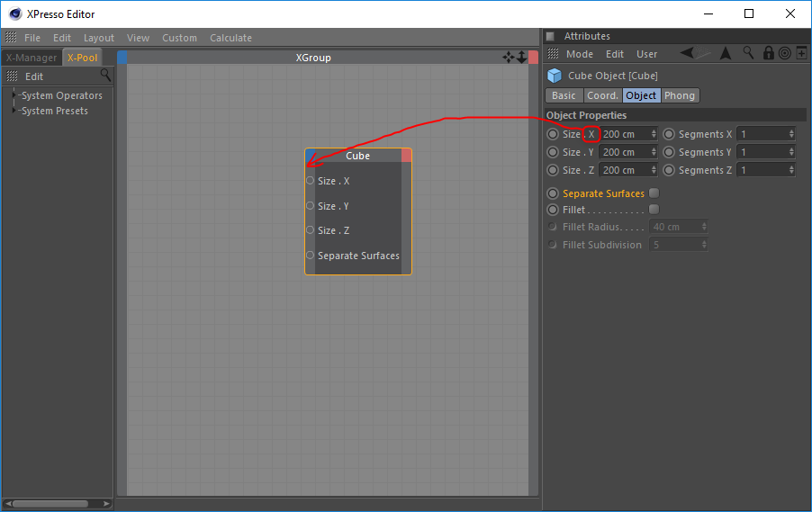This screenshot has width=812, height=512.
Task: Click the Fillet Radius stepper arrows
Action: [704, 227]
